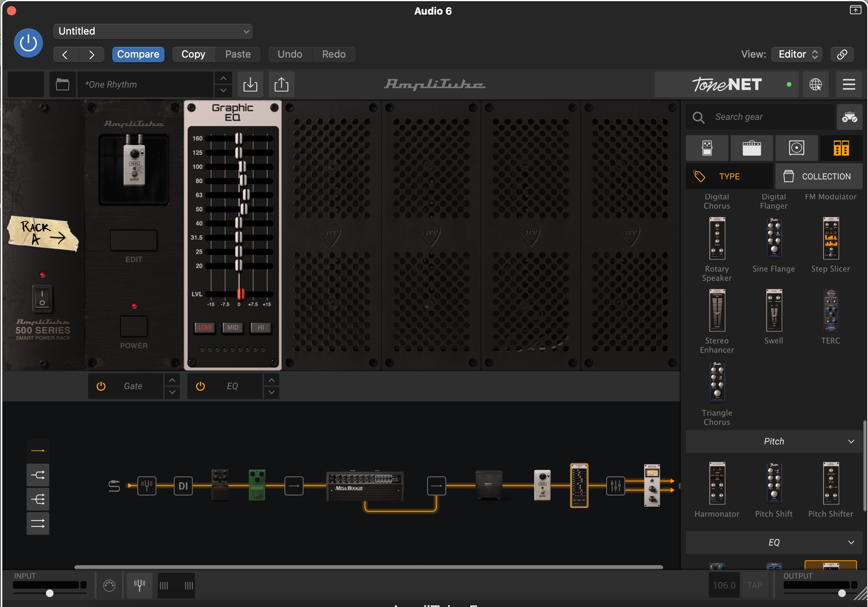This screenshot has width=868, height=607.
Task: Switch to the COLLECTION tab
Action: click(819, 176)
